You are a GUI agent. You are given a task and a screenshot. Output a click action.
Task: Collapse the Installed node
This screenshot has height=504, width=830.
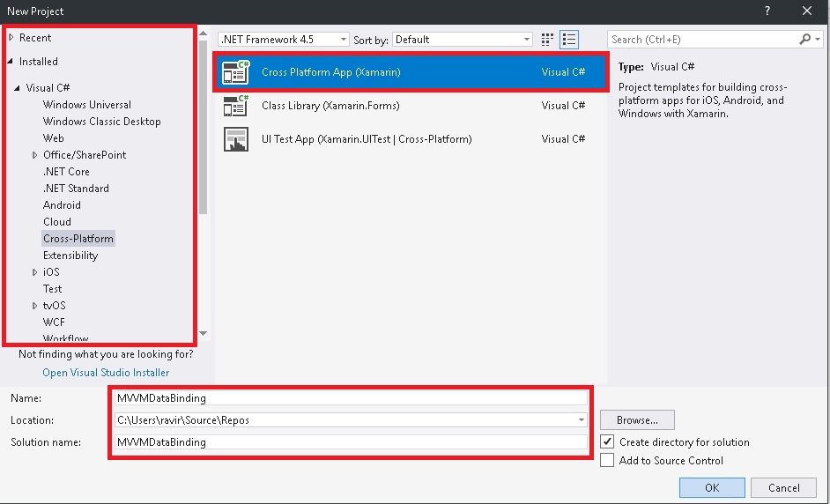click(x=11, y=62)
